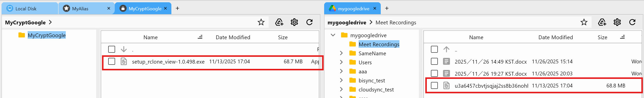The width and height of the screenshot is (644, 98).
Task: Select Meet Recordings in folder tree
Action: 379,44
